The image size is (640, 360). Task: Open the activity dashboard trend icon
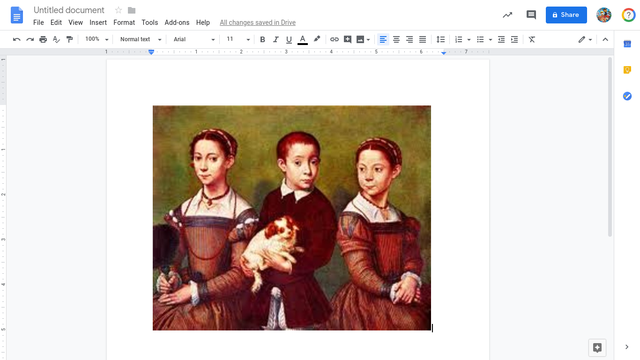pyautogui.click(x=507, y=15)
